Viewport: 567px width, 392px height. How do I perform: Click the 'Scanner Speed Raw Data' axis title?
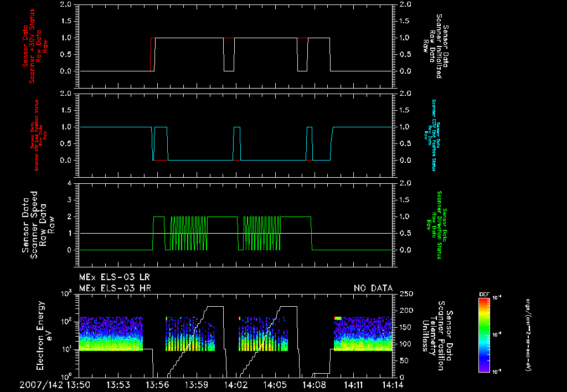point(38,225)
